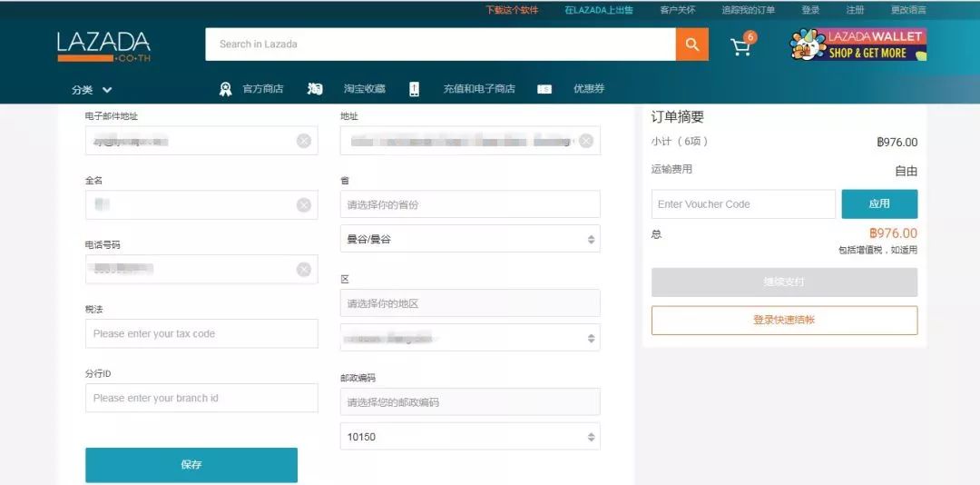Viewport: 980px width, 485px height.
Task: Click 在LAZADA上出售 sell link
Action: pyautogui.click(x=599, y=10)
